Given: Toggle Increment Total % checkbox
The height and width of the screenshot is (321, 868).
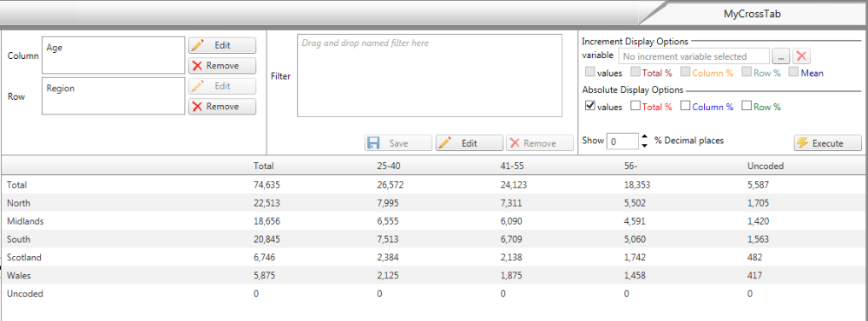Looking at the screenshot, I should pos(635,71).
